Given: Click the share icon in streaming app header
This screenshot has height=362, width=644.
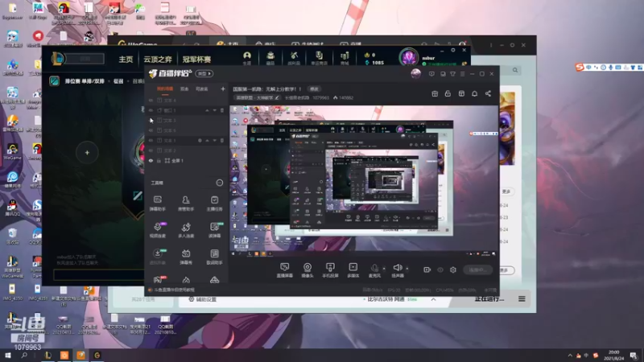Looking at the screenshot, I should (488, 93).
